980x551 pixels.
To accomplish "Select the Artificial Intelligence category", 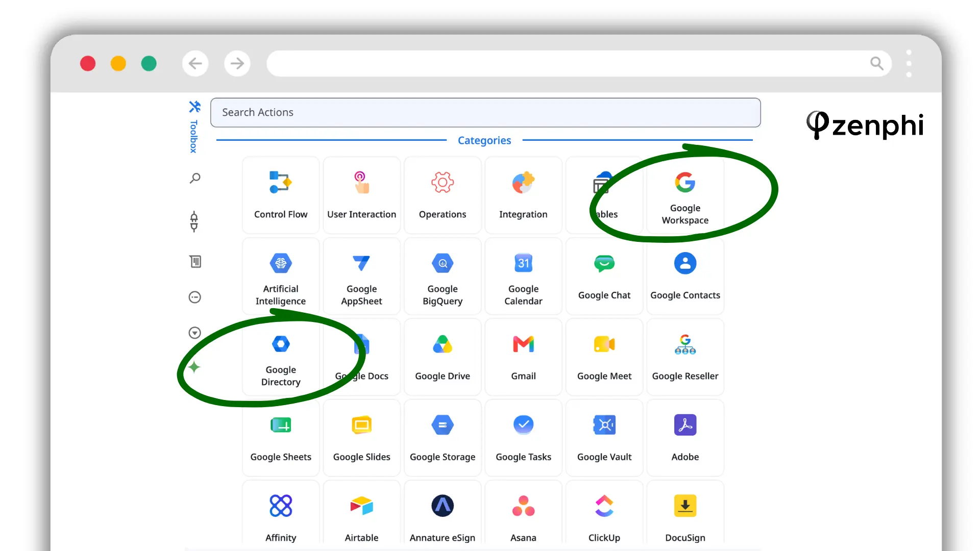I will (281, 276).
